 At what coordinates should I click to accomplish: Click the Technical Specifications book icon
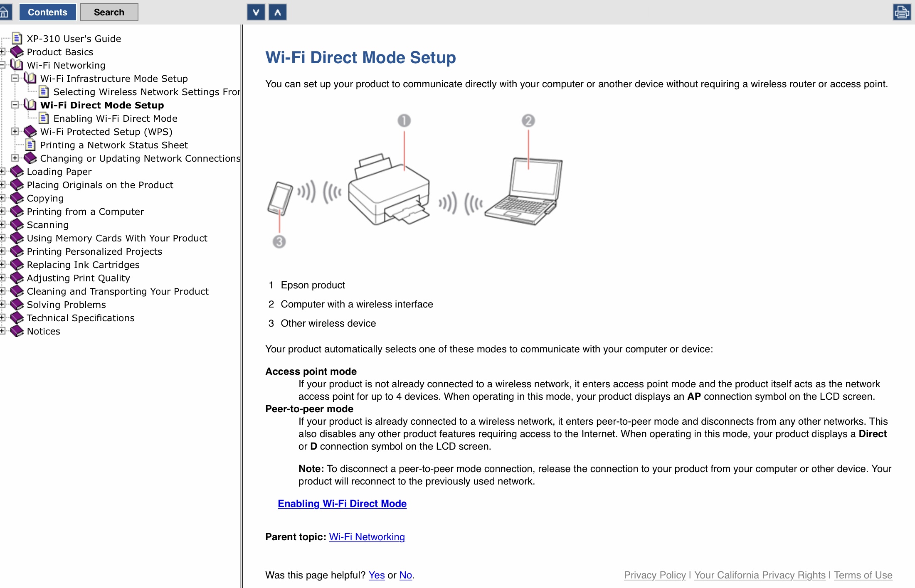17,317
